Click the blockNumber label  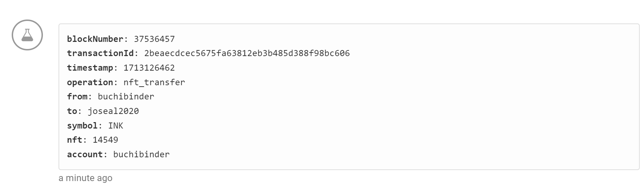95,39
